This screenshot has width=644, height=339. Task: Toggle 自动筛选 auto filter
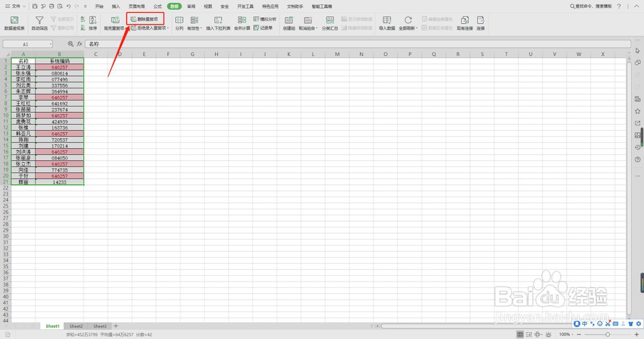pyautogui.click(x=39, y=23)
